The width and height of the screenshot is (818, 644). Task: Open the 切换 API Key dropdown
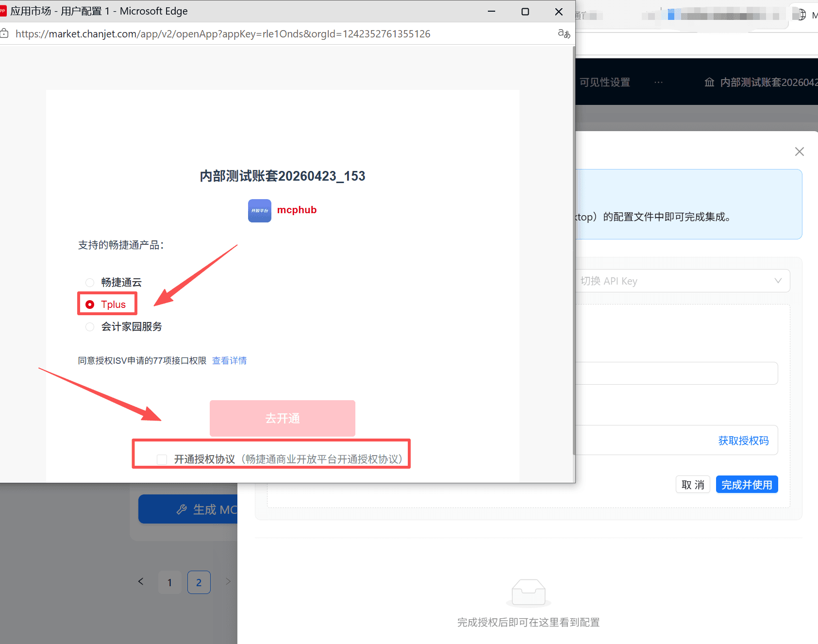pyautogui.click(x=683, y=281)
